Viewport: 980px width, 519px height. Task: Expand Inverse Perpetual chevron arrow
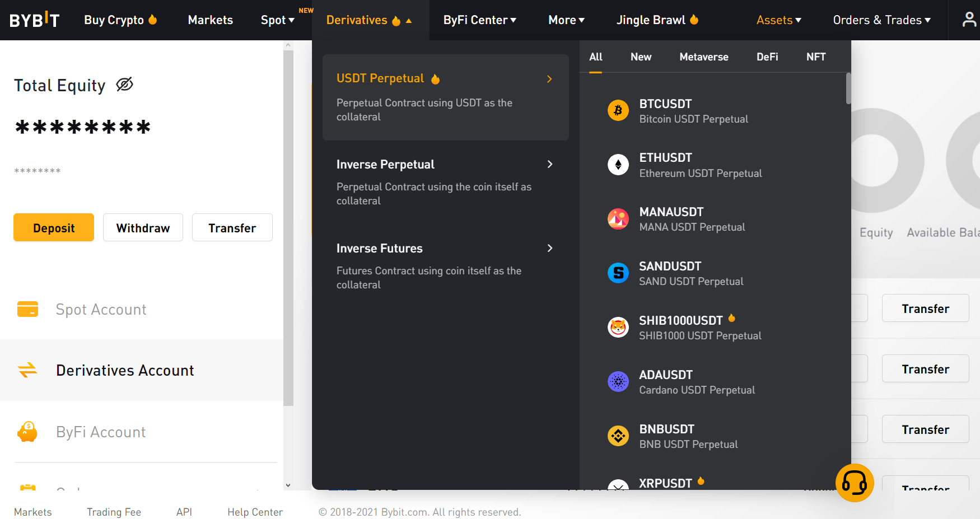550,164
